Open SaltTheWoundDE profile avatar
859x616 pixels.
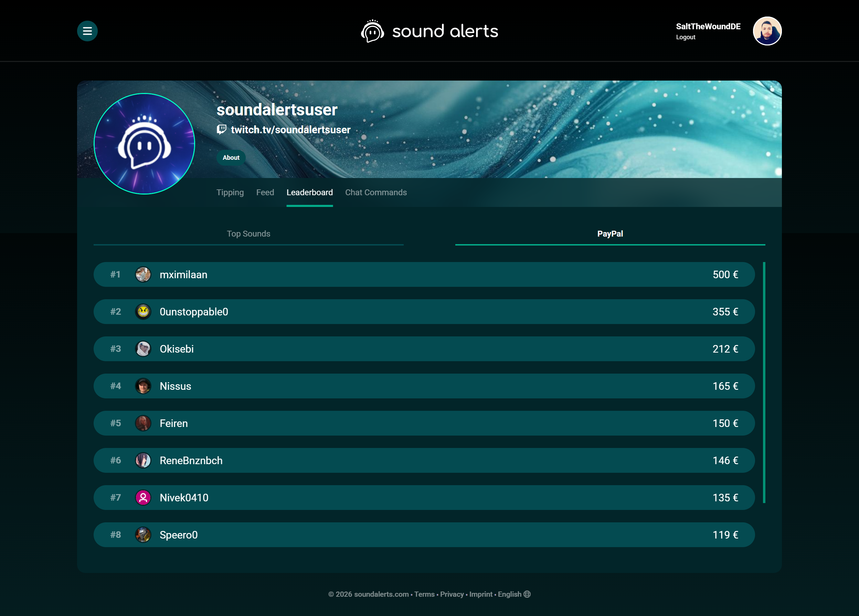(767, 31)
